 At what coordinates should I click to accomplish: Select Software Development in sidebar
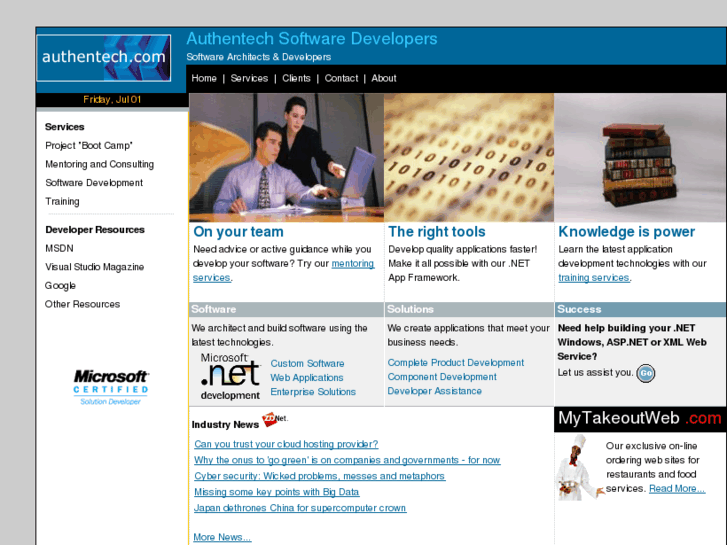tap(94, 183)
